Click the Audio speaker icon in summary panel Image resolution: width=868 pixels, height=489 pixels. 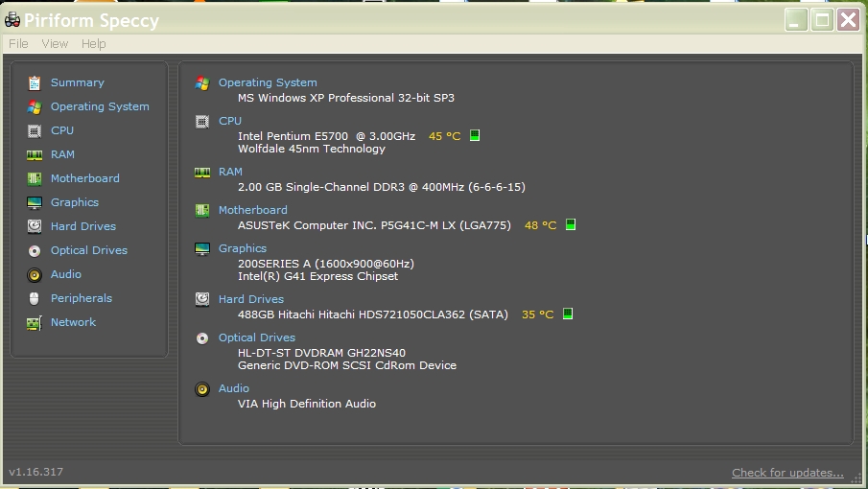click(x=202, y=389)
